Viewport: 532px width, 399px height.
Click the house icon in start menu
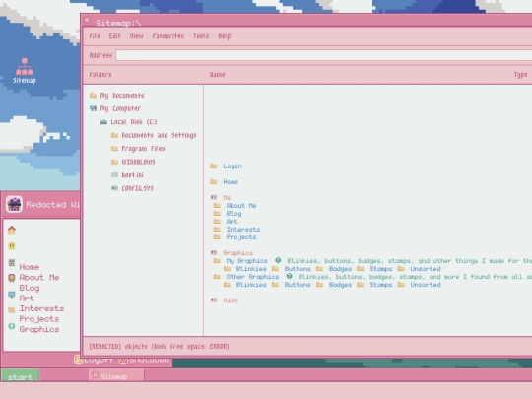point(12,230)
